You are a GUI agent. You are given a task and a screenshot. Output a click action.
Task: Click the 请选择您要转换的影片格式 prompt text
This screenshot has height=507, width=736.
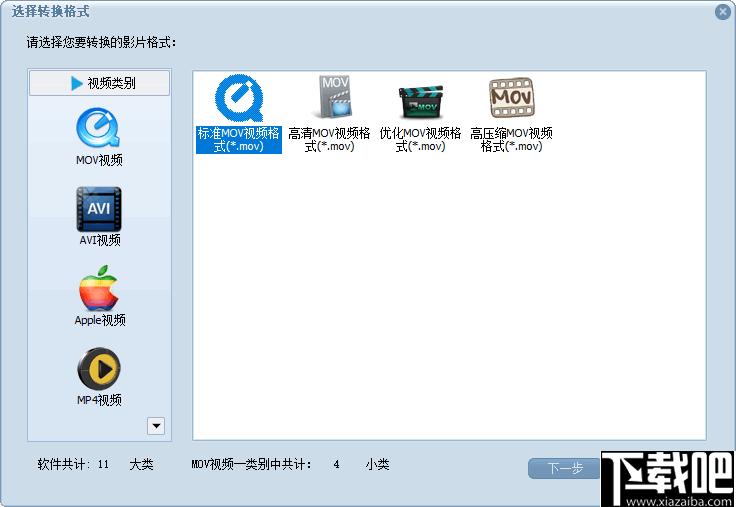coord(101,43)
